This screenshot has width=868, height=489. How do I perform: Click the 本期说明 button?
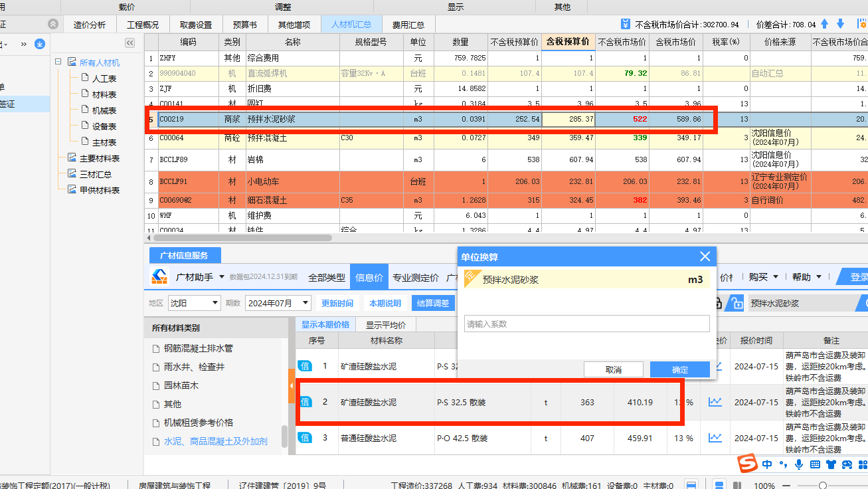coord(385,303)
